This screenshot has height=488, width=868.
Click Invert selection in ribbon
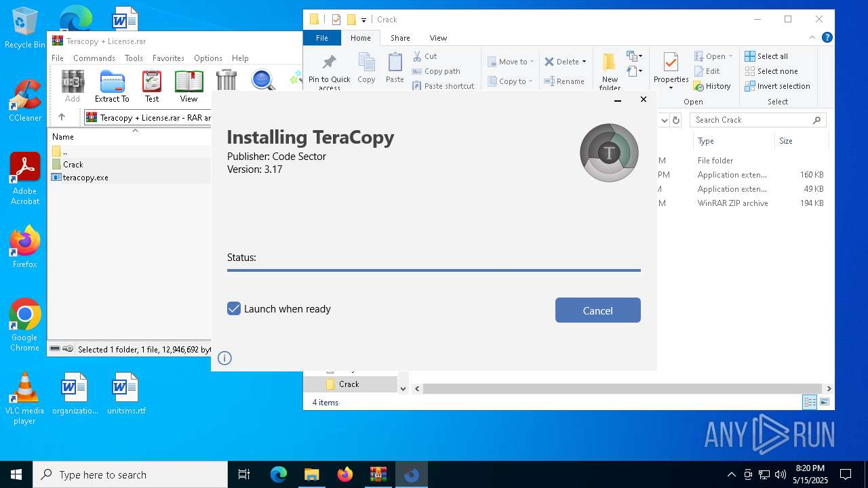coord(777,86)
